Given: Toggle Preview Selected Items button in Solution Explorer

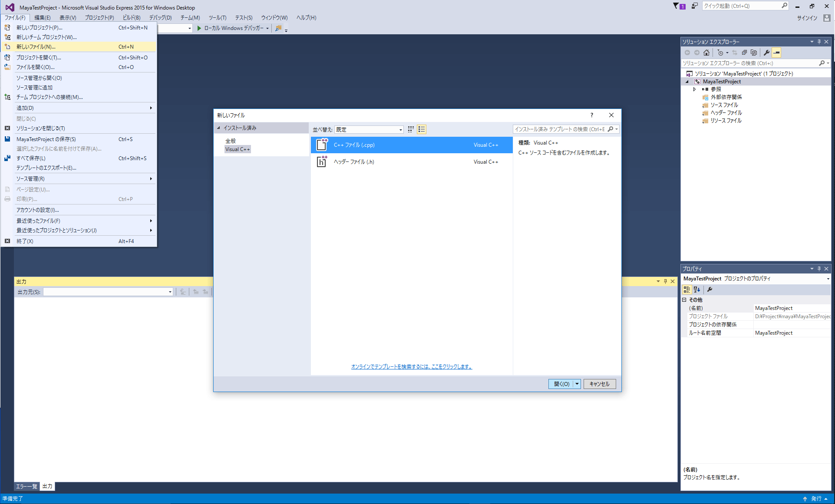Looking at the screenshot, I should point(776,53).
